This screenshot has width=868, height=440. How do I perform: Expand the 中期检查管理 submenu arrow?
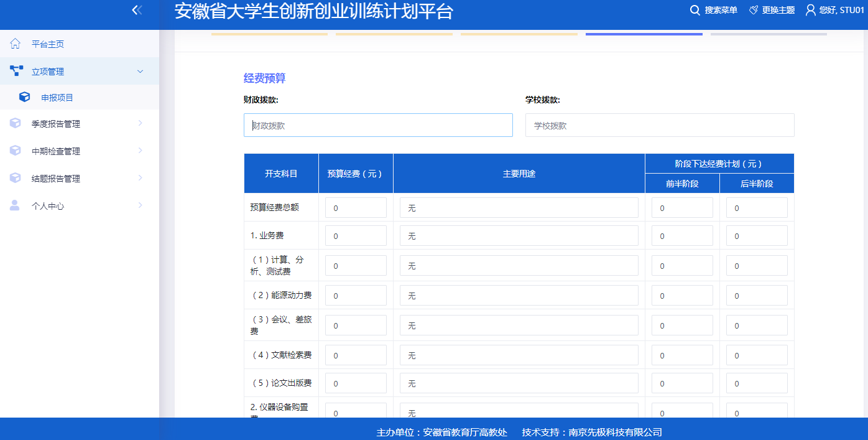point(140,151)
